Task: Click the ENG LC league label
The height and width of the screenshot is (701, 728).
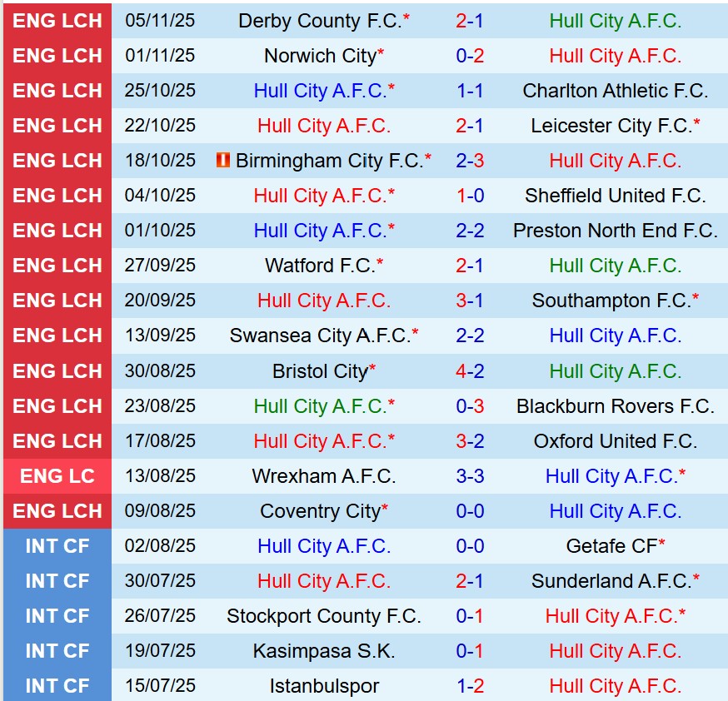Action: pyautogui.click(x=57, y=476)
